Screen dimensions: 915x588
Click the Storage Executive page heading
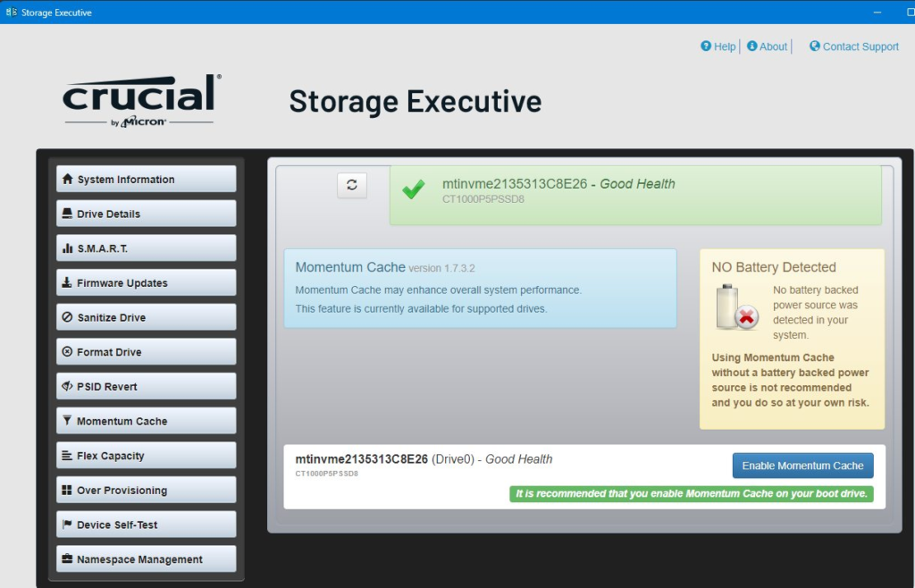(x=416, y=101)
